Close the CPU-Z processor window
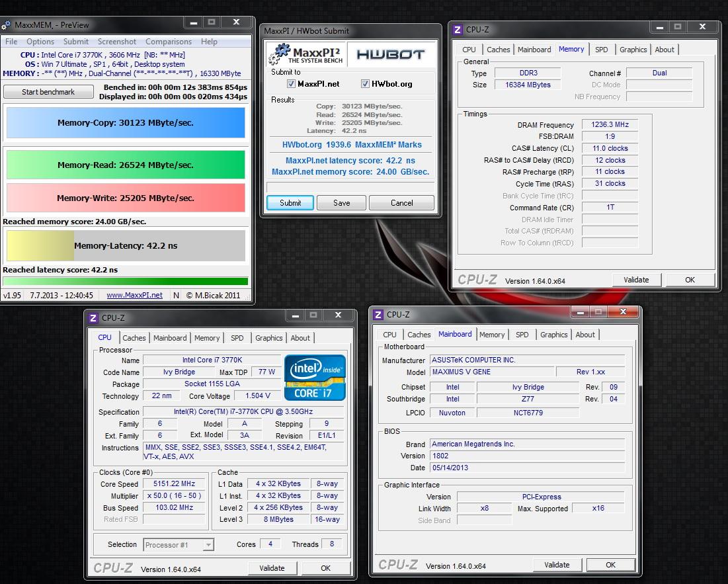Viewport: 728px width, 584px height. pos(338,315)
